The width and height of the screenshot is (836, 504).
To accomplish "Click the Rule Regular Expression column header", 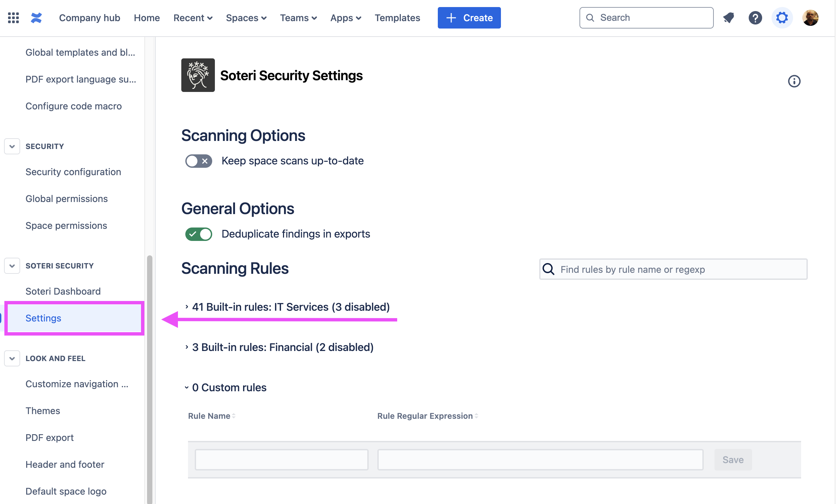I will coord(425,416).
